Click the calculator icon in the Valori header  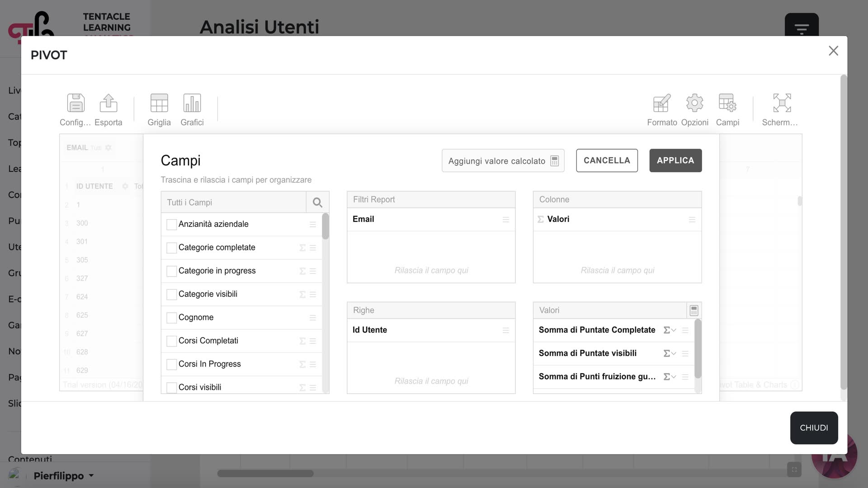pos(694,310)
